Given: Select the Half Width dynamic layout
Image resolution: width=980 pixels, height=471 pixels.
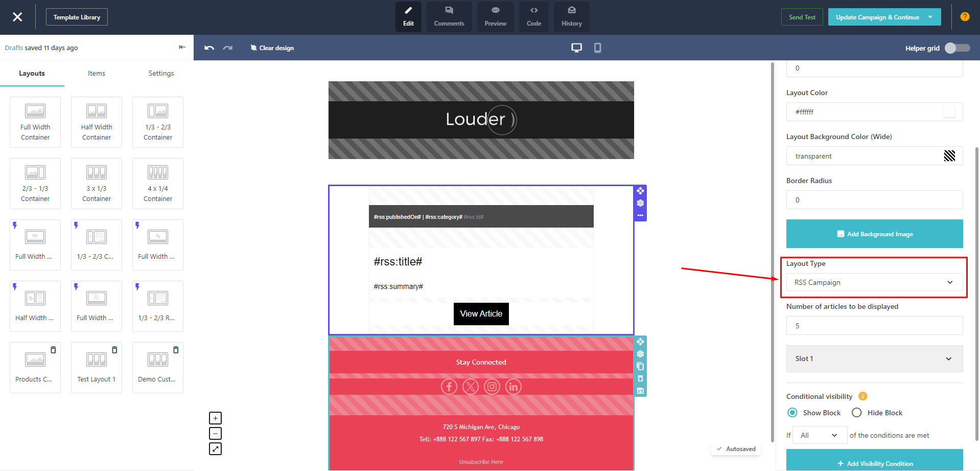Looking at the screenshot, I should click(x=35, y=306).
